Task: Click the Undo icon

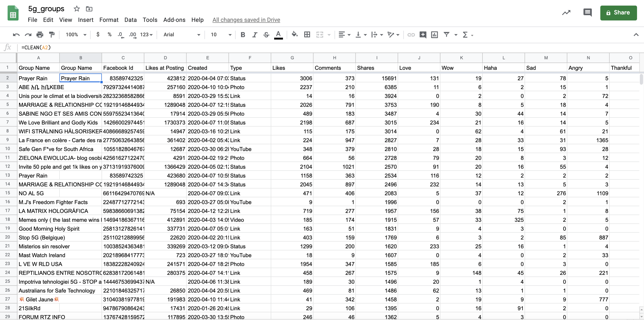Action: [x=16, y=35]
